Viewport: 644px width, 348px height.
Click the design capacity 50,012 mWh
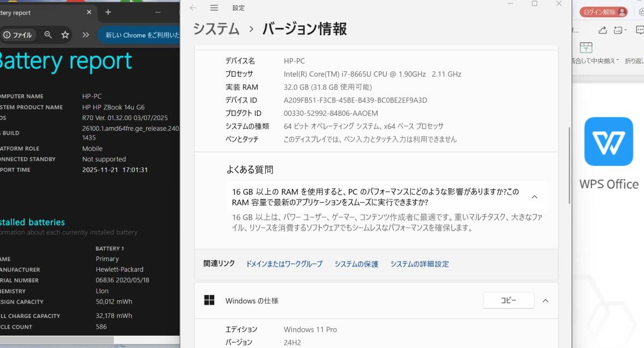114,302
